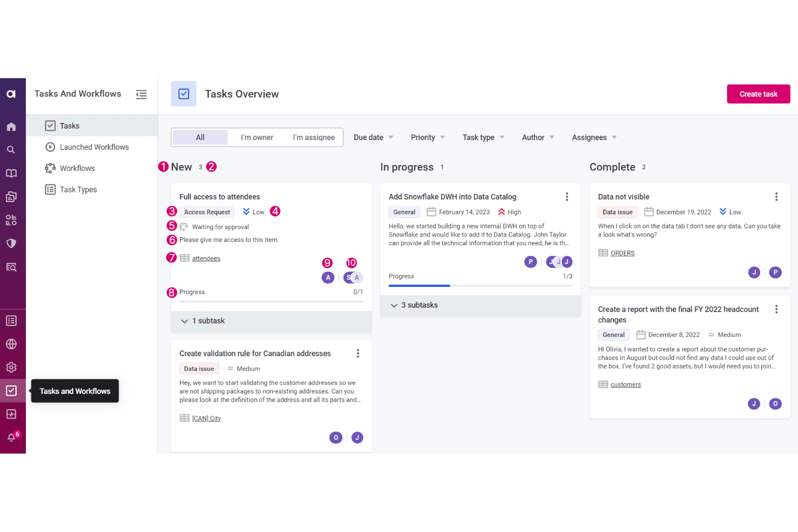Click the Create task button
The width and height of the screenshot is (798, 532).
pyautogui.click(x=758, y=94)
